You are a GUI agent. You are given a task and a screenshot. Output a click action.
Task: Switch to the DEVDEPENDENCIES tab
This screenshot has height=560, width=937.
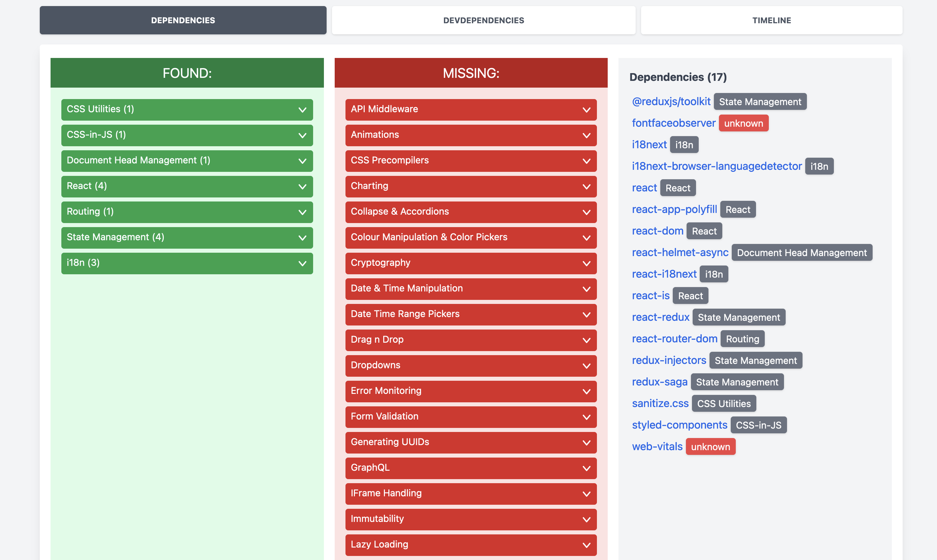pos(483,20)
